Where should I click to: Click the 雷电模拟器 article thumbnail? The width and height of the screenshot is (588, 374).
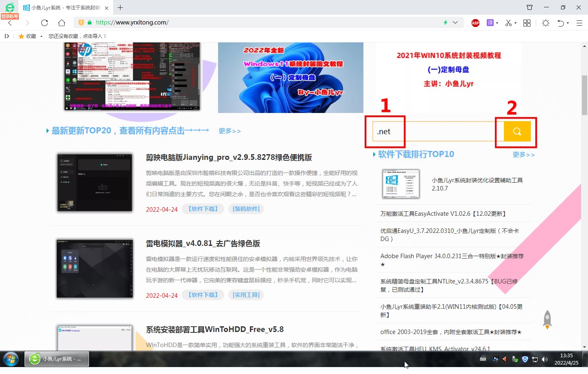pyautogui.click(x=95, y=268)
